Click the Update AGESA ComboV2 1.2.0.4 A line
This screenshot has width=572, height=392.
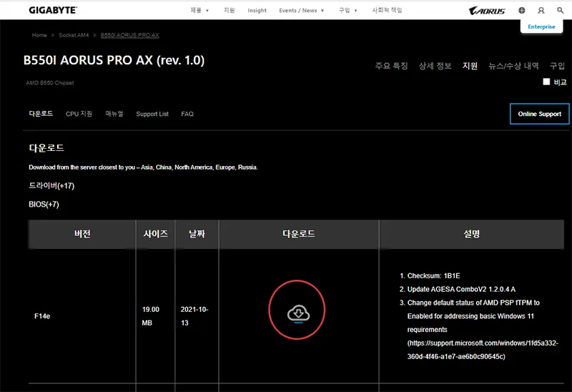pos(461,290)
